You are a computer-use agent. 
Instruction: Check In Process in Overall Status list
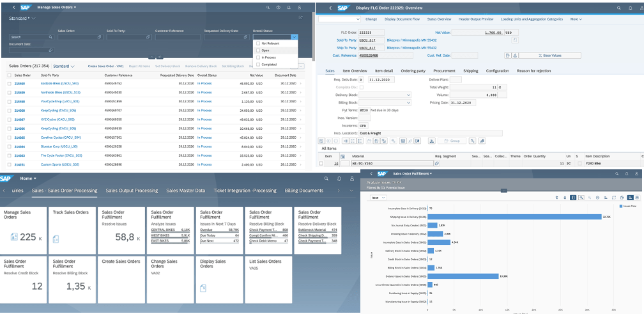click(x=258, y=58)
